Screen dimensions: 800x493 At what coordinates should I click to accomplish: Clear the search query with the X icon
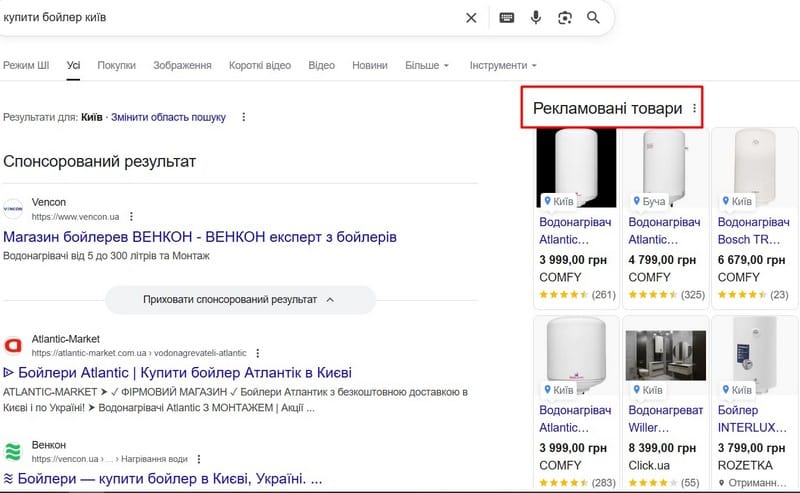(471, 18)
